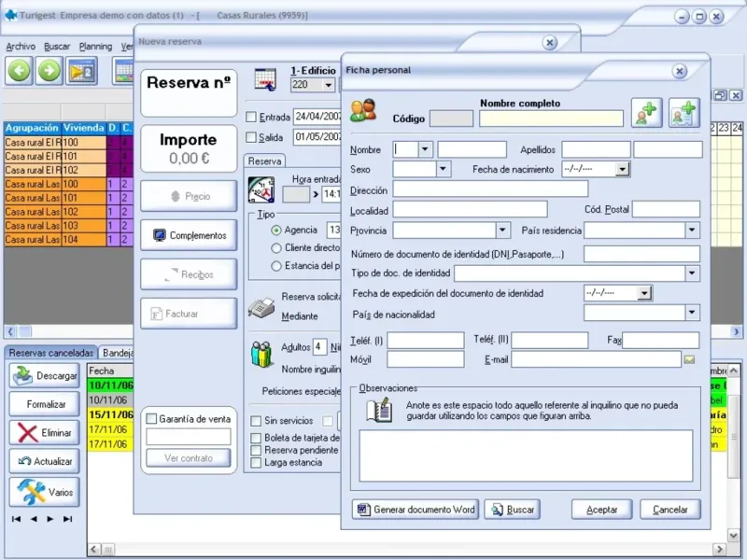This screenshot has height=560, width=747.
Task: Select the Cliente directo radio button
Action: 275,248
